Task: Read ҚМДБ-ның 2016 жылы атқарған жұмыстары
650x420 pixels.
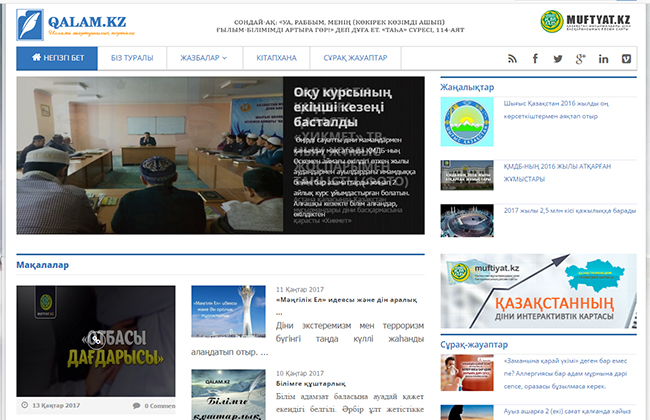Action: (557, 172)
